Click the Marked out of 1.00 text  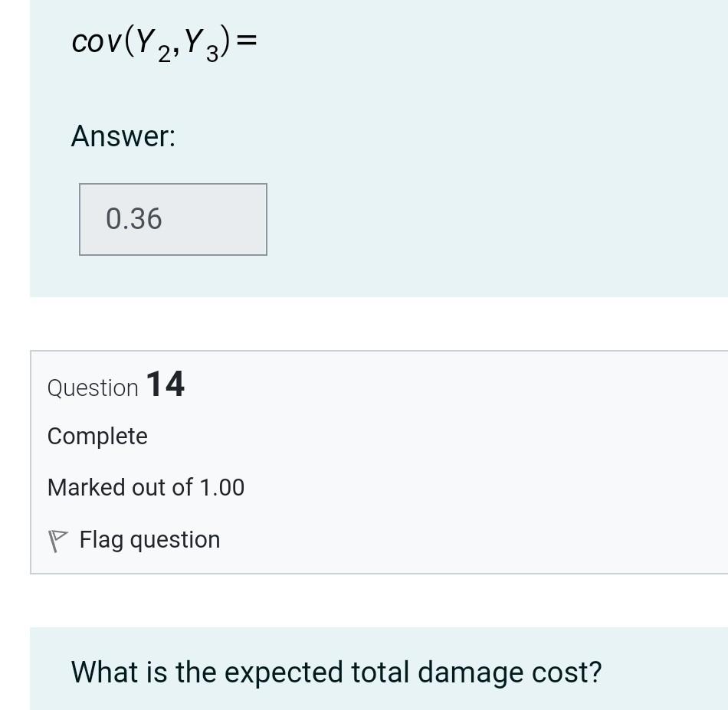[x=146, y=487]
